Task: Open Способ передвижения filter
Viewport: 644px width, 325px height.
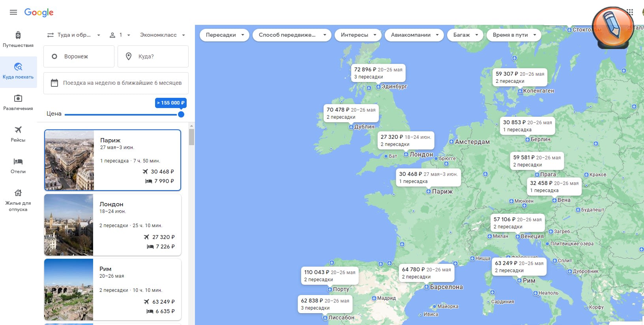Action: pos(292,35)
